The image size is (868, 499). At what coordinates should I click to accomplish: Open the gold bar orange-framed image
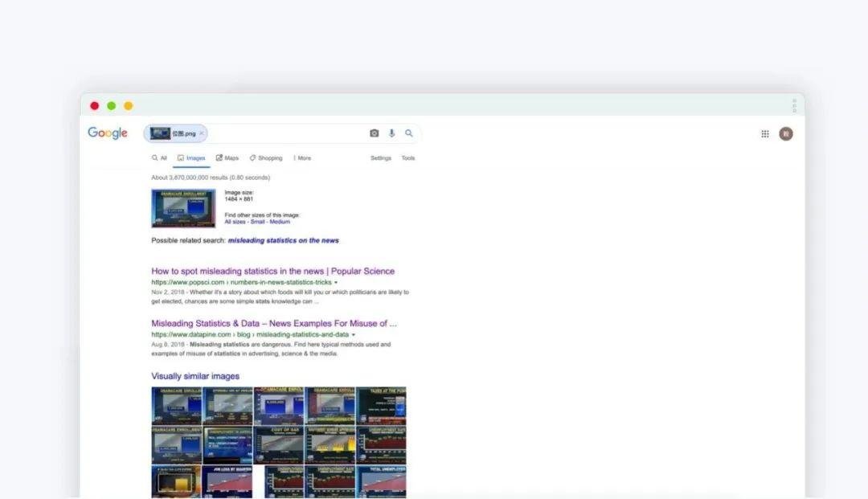pos(176,482)
